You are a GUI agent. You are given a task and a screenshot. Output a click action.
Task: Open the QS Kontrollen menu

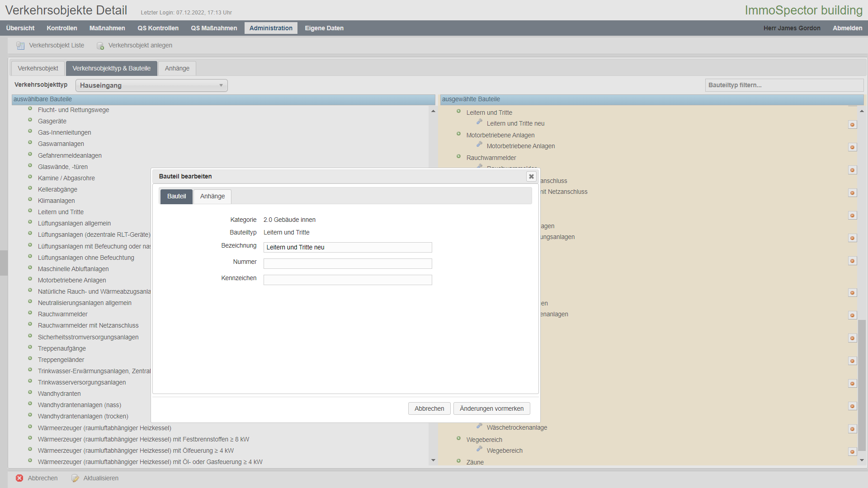[158, 28]
